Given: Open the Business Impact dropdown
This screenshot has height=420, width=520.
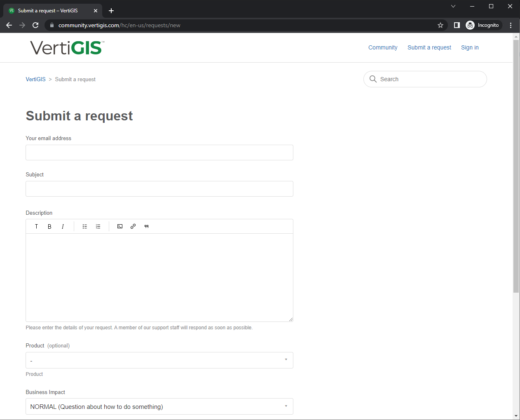Looking at the screenshot, I should pos(159,406).
